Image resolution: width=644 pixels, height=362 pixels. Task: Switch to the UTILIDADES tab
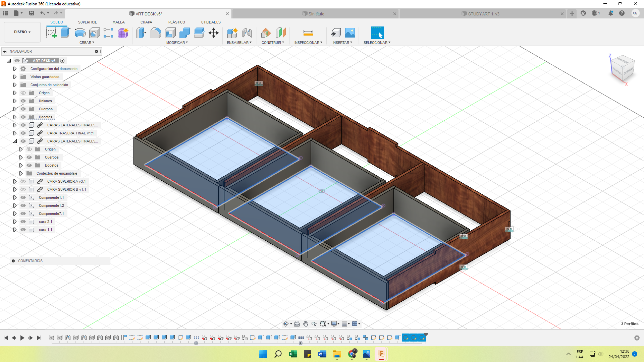click(x=211, y=22)
